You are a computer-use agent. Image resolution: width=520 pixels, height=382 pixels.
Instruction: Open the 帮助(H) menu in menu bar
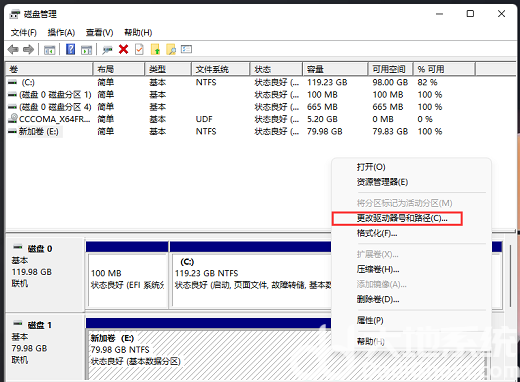click(138, 33)
